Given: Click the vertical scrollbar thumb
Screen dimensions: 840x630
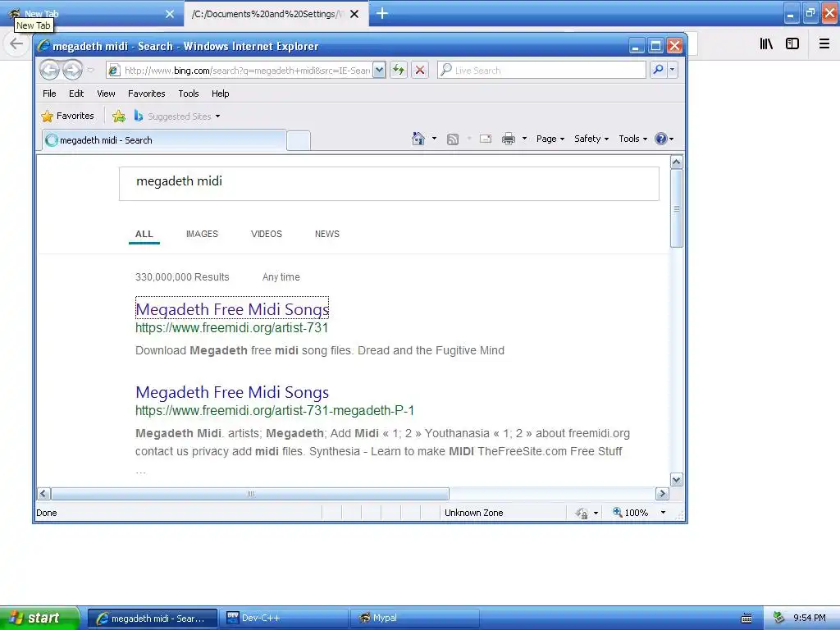Looking at the screenshot, I should point(677,208).
